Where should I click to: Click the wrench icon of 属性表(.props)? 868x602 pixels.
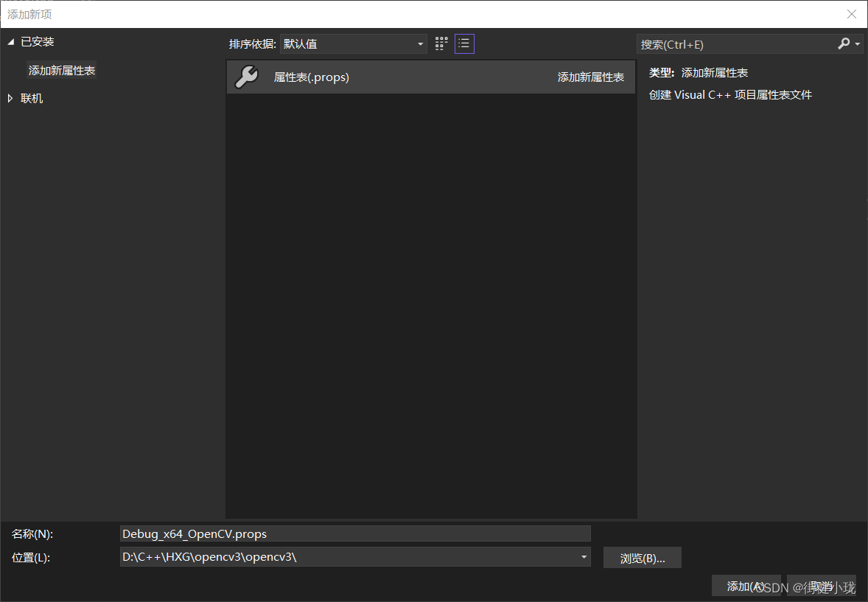(x=246, y=77)
